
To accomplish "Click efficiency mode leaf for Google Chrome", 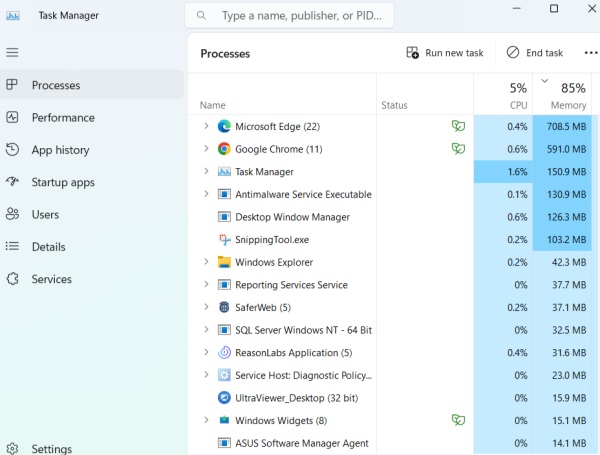I will [x=458, y=148].
